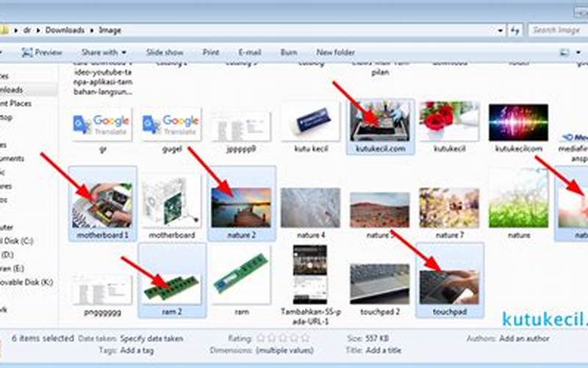Click Print in the toolbar
Screen dimensions: 588x368
coord(211,52)
